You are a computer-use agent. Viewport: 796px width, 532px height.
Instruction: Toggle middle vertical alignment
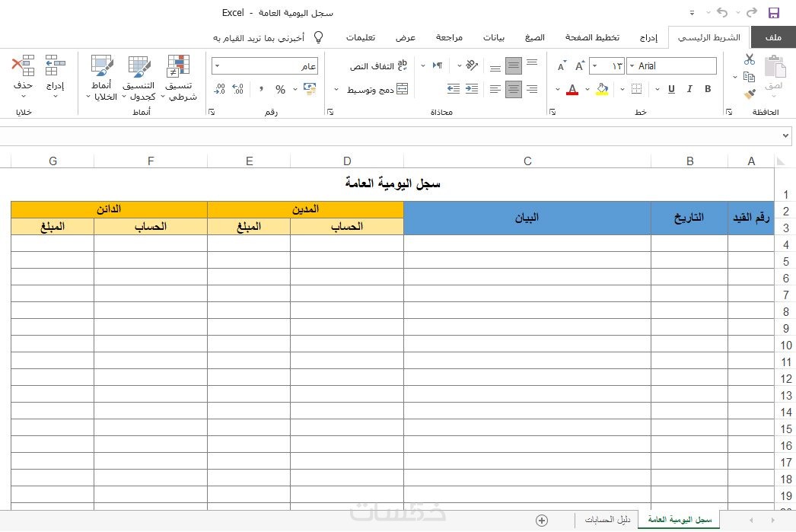click(x=513, y=65)
